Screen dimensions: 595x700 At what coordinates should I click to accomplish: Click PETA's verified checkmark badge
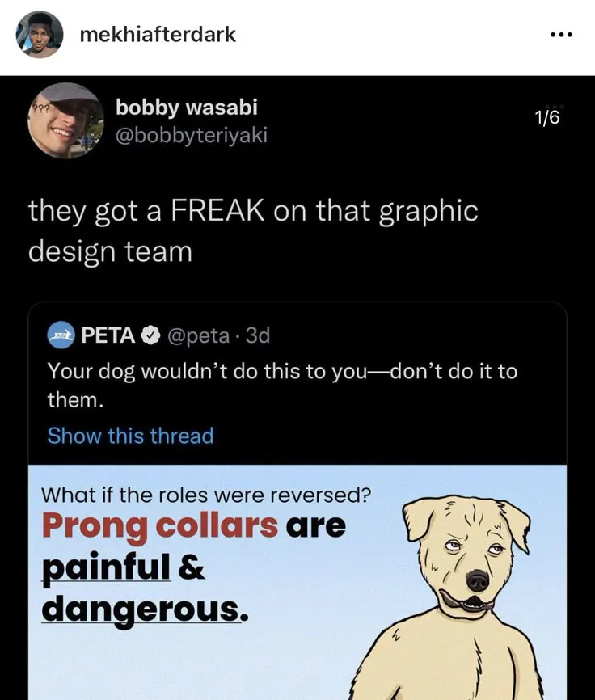(150, 335)
